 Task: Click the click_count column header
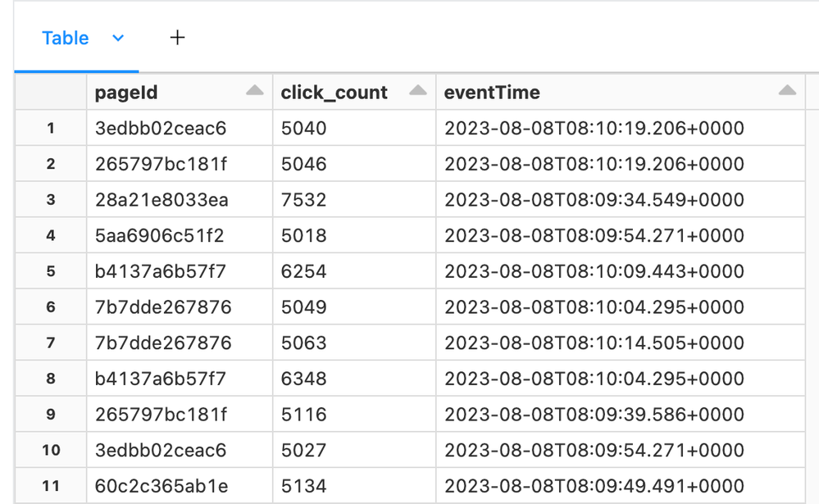334,93
